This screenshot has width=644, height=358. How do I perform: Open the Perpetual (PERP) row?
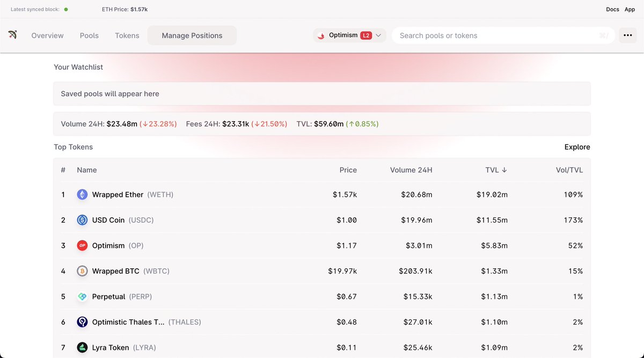[x=322, y=296]
